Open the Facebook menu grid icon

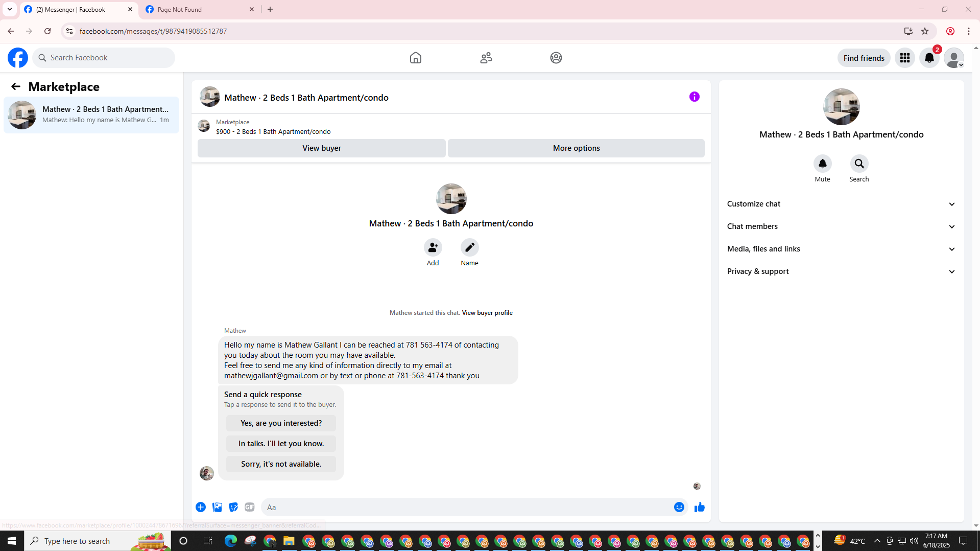(905, 58)
